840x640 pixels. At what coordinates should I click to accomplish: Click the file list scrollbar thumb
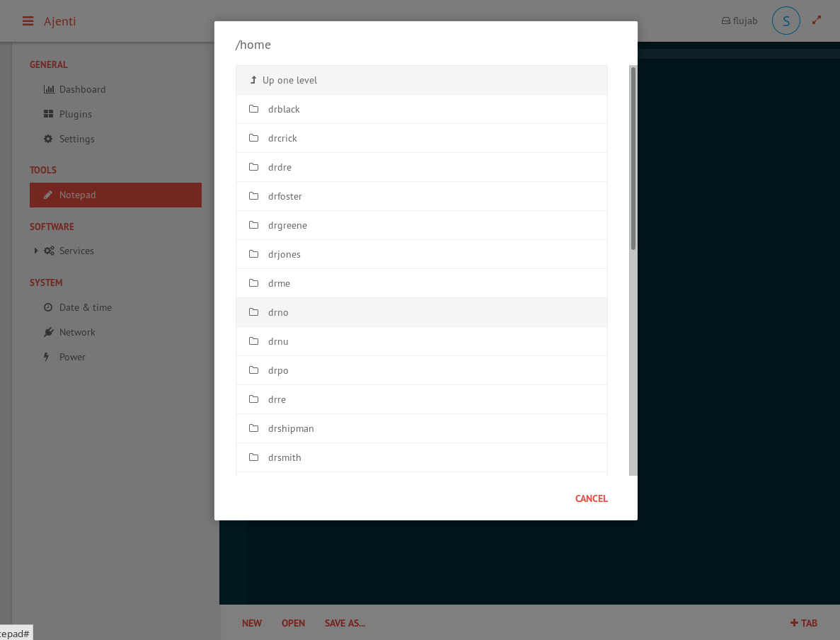coord(633,158)
